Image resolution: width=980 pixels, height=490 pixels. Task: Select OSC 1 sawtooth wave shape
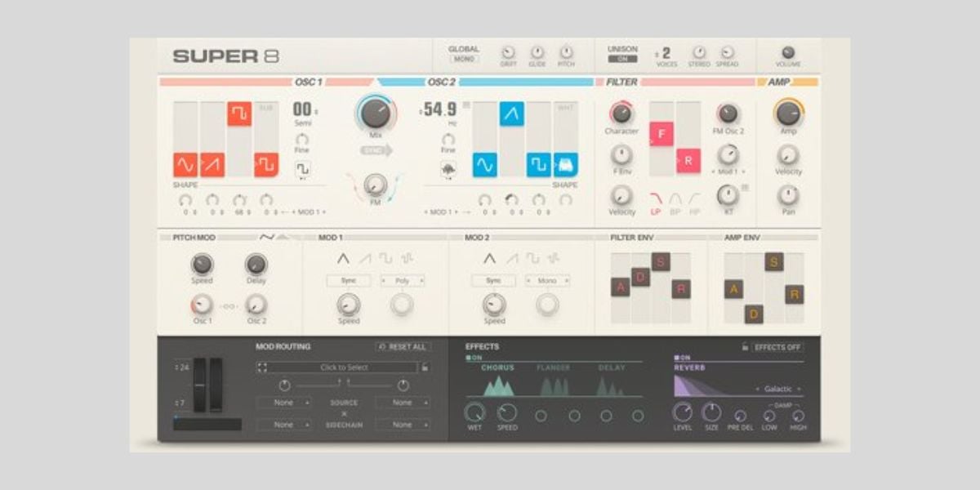coord(212,165)
